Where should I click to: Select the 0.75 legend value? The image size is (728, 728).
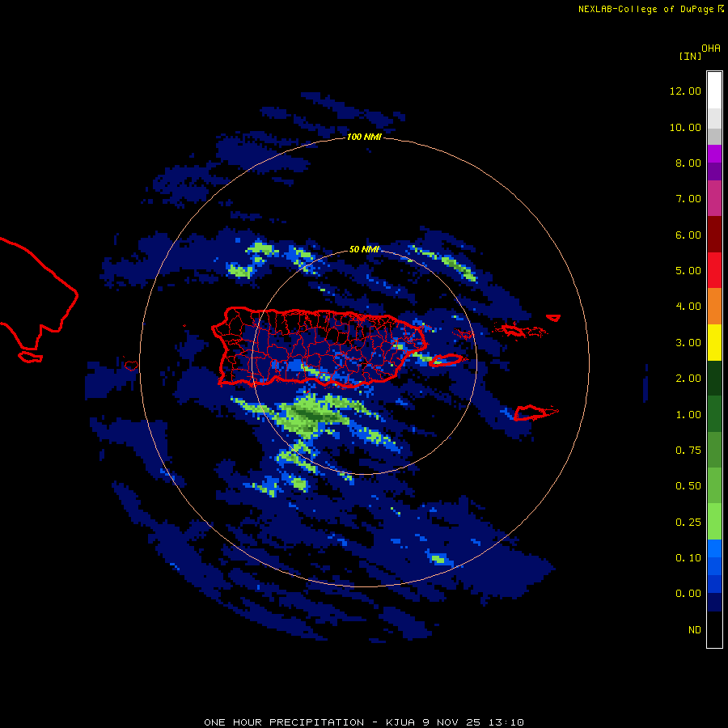(x=688, y=451)
